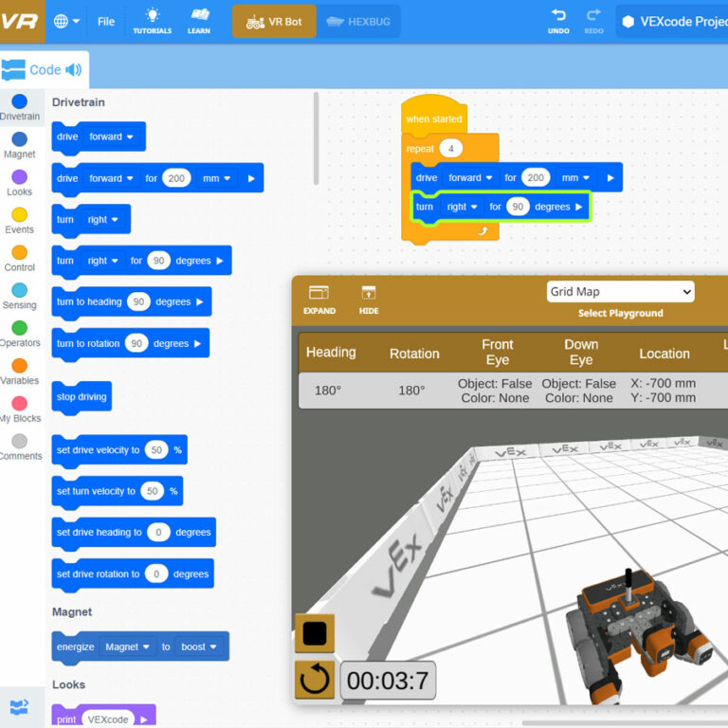
Task: Select the Code tab
Action: pyautogui.click(x=44, y=69)
